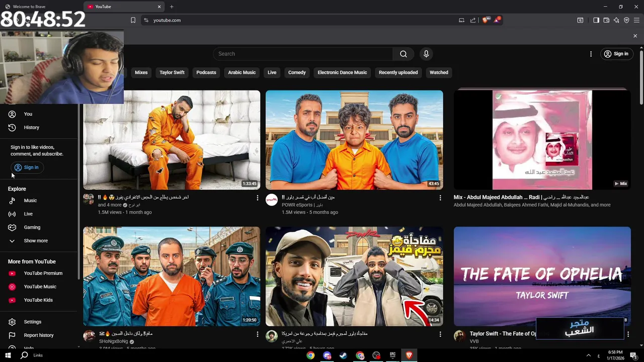Open options menu for POWR eSports video
This screenshot has height=362, width=644.
440,198
